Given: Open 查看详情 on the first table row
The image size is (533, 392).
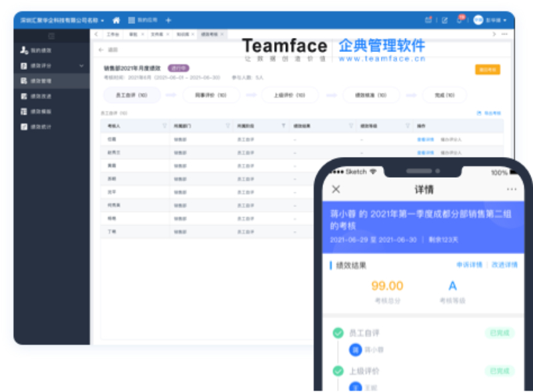Looking at the screenshot, I should (x=426, y=139).
